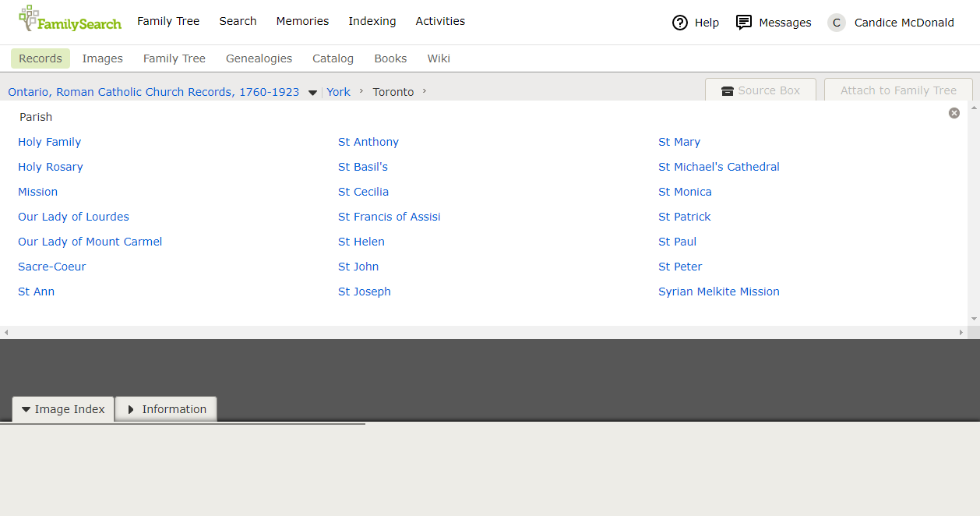This screenshot has height=516, width=980.
Task: Go to York breadcrumb link
Action: tap(338, 92)
